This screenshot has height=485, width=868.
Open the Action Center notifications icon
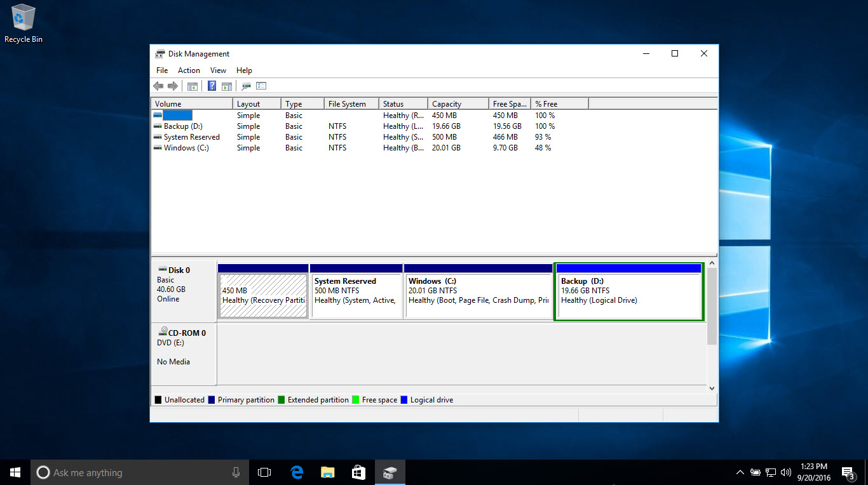tap(848, 472)
